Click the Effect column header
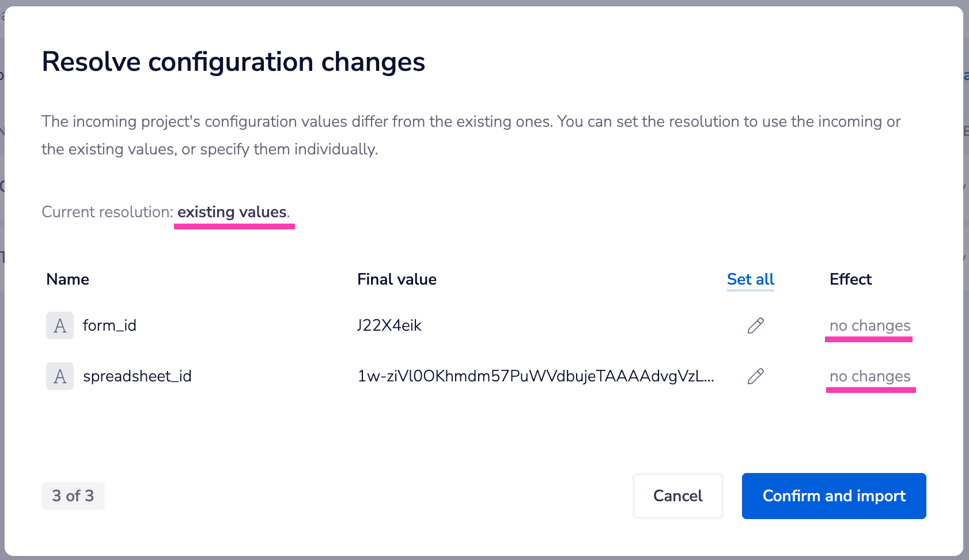969x560 pixels. pyautogui.click(x=850, y=279)
